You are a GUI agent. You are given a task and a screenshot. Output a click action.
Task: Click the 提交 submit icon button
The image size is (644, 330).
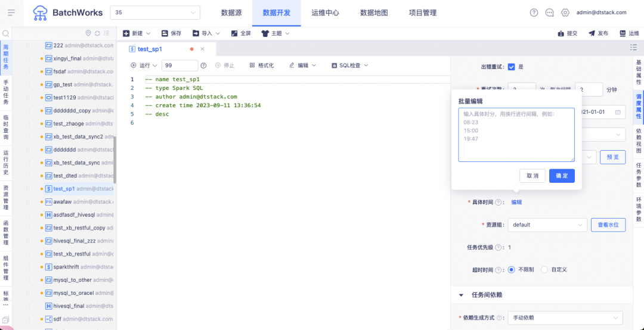568,34
